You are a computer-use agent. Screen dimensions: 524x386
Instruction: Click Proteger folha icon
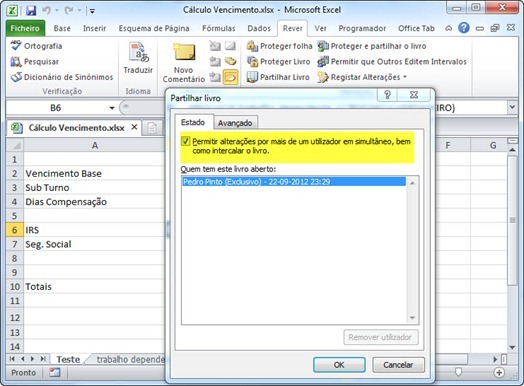point(252,46)
